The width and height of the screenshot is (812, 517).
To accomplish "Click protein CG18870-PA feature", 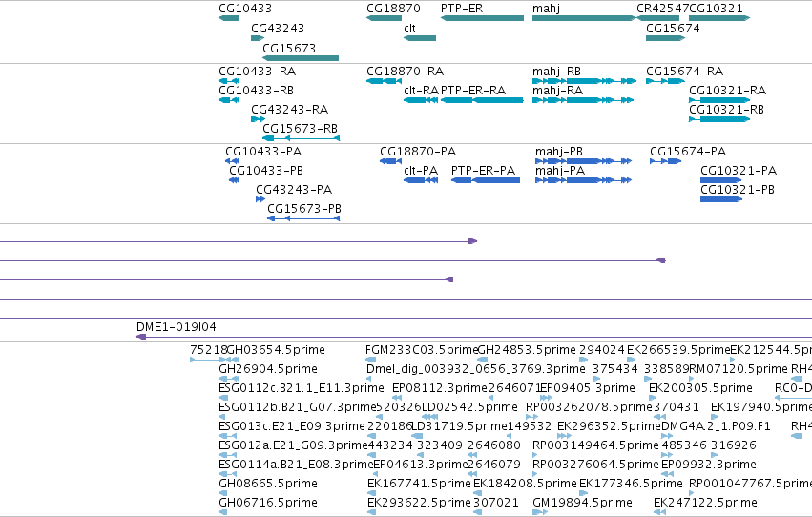I will pos(390,161).
